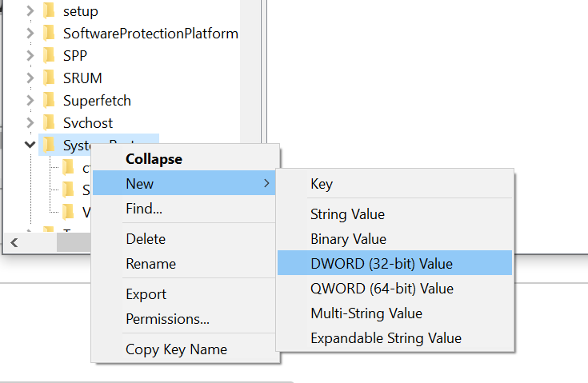
Task: Select String Value from submenu
Action: tap(347, 214)
